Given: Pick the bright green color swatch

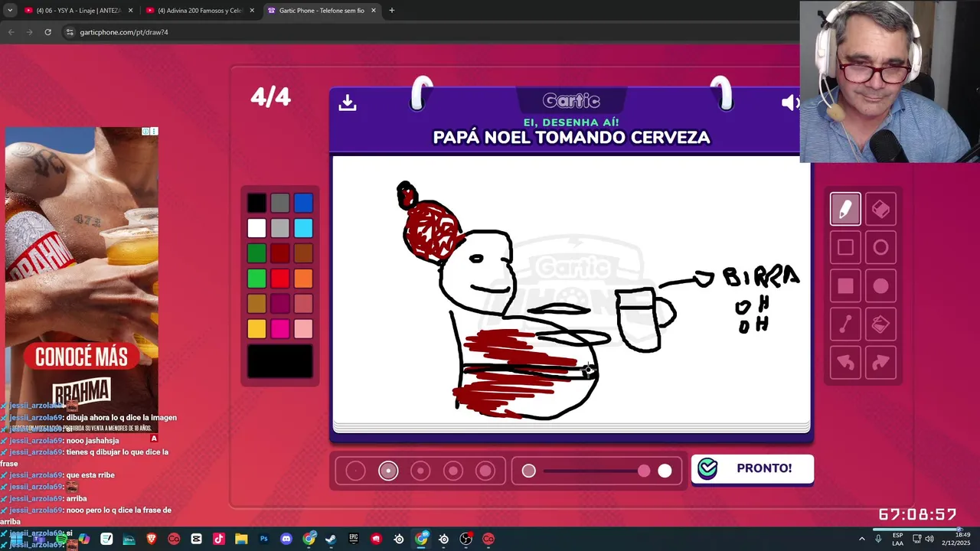Looking at the screenshot, I should [x=256, y=279].
